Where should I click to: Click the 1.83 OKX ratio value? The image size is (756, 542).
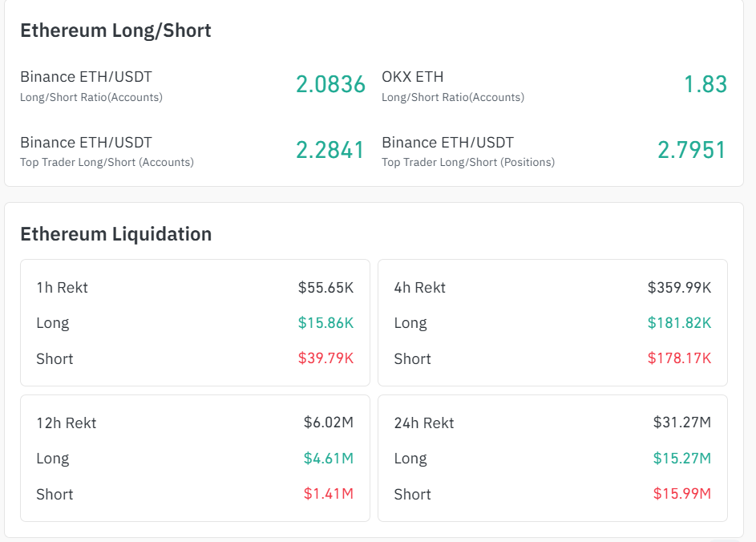click(705, 84)
